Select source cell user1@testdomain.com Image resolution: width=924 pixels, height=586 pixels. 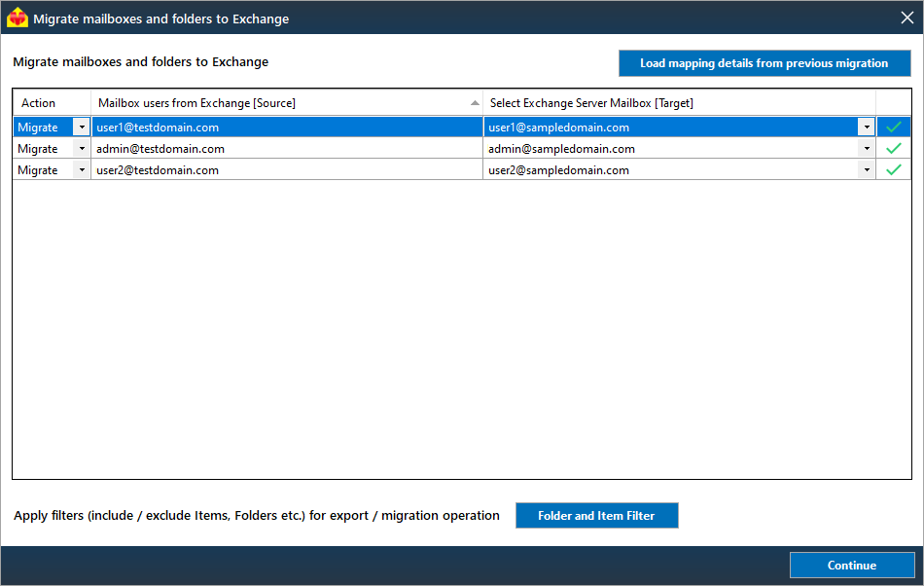[x=287, y=128]
